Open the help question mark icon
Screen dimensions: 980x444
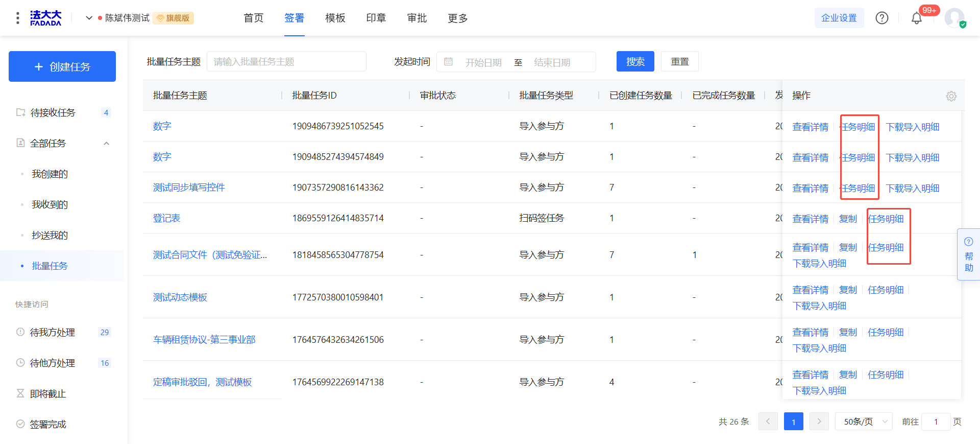(x=881, y=18)
